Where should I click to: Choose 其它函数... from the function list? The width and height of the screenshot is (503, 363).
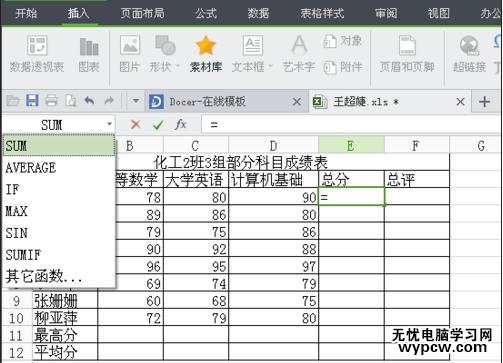tap(59, 276)
